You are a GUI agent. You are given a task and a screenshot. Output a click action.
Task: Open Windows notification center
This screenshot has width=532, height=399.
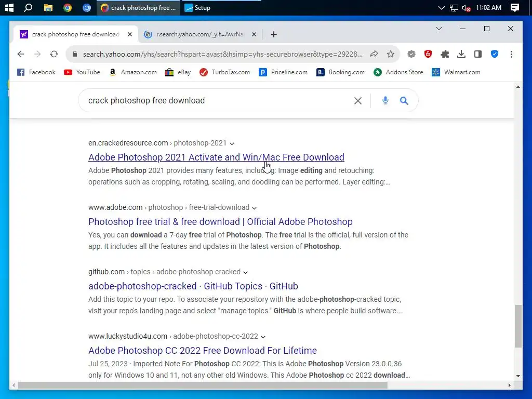515,7
